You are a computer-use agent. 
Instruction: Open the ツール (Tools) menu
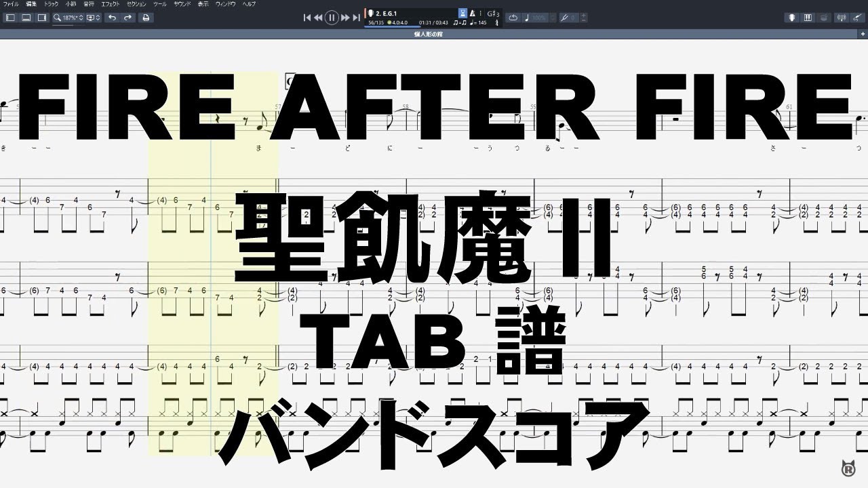click(x=160, y=4)
